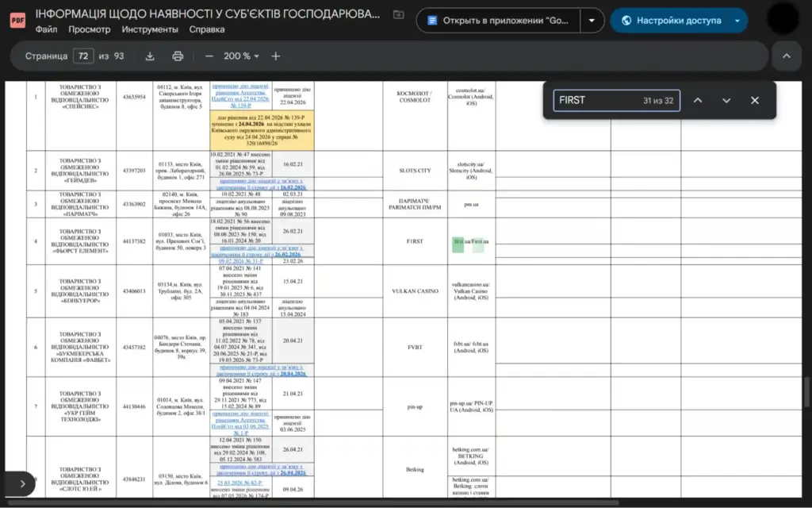Screen dimensions: 812x508
Task: Click the VULKAN CASINO brand cell
Action: click(x=415, y=291)
